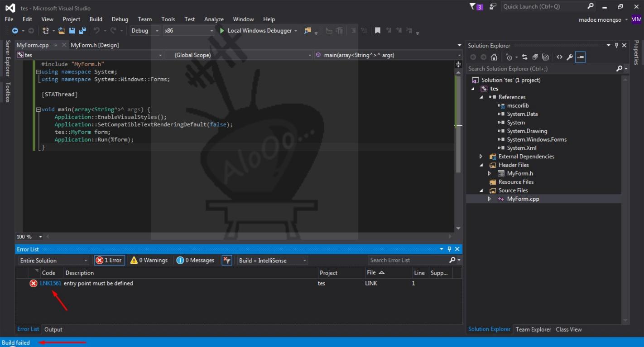The height and width of the screenshot is (347, 644).
Task: Toggle Preview Selected Items in Solution Explorer
Action: [x=580, y=57]
